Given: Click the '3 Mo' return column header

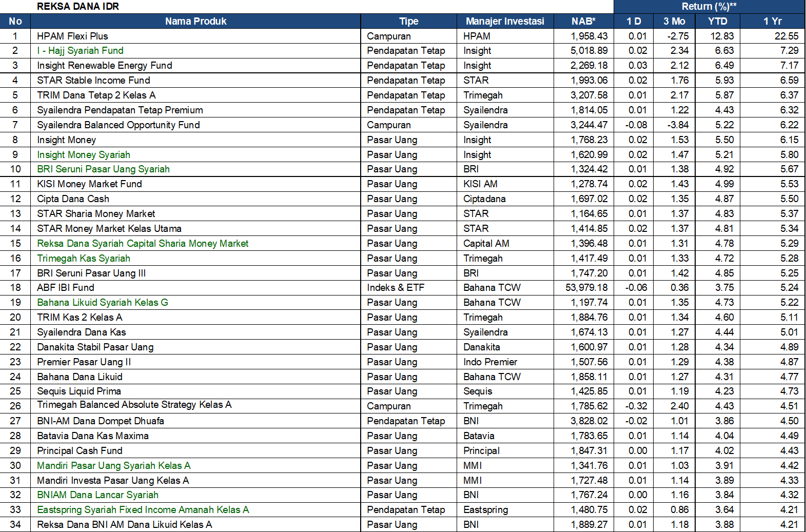Looking at the screenshot, I should point(674,21).
